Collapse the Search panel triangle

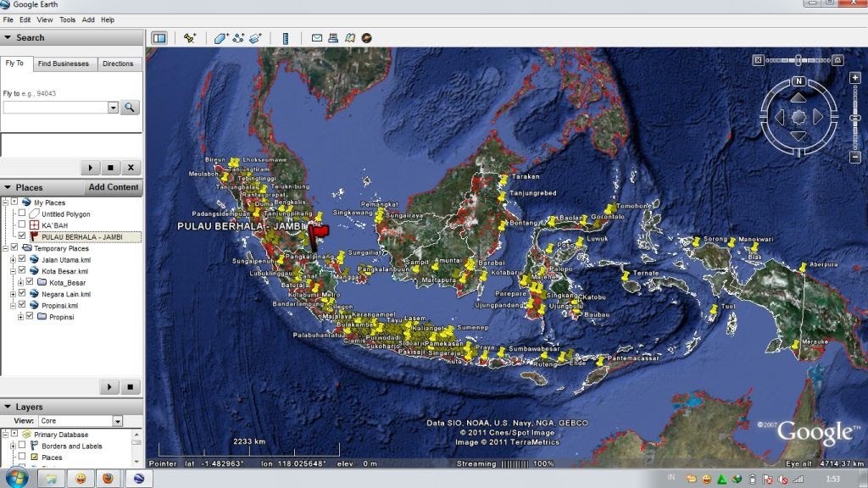[x=8, y=37]
